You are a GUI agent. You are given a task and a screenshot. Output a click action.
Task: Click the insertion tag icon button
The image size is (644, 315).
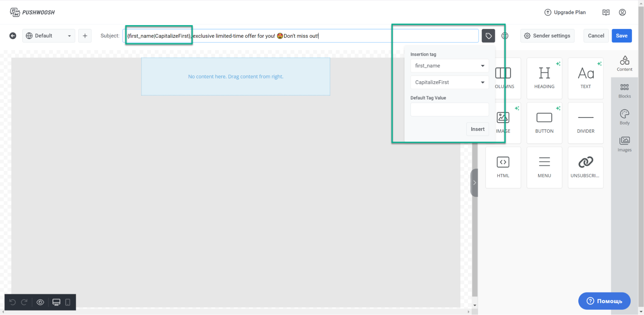coord(488,36)
